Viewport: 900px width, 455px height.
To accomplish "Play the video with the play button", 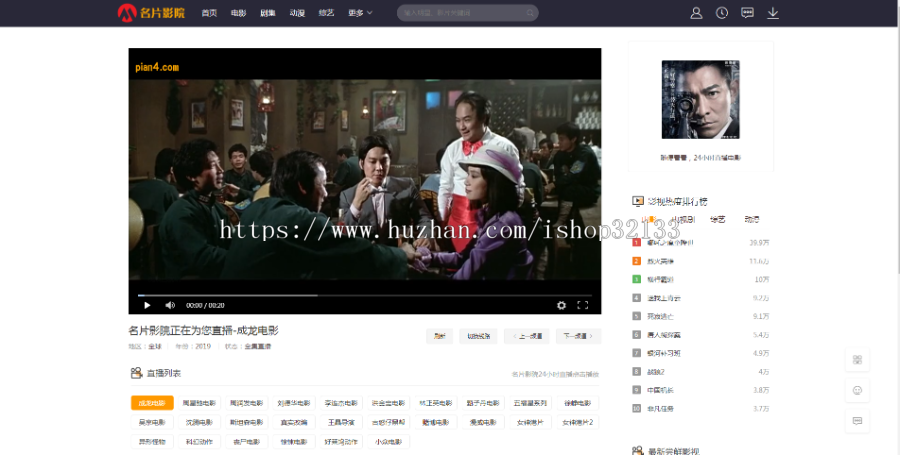I will click(147, 305).
